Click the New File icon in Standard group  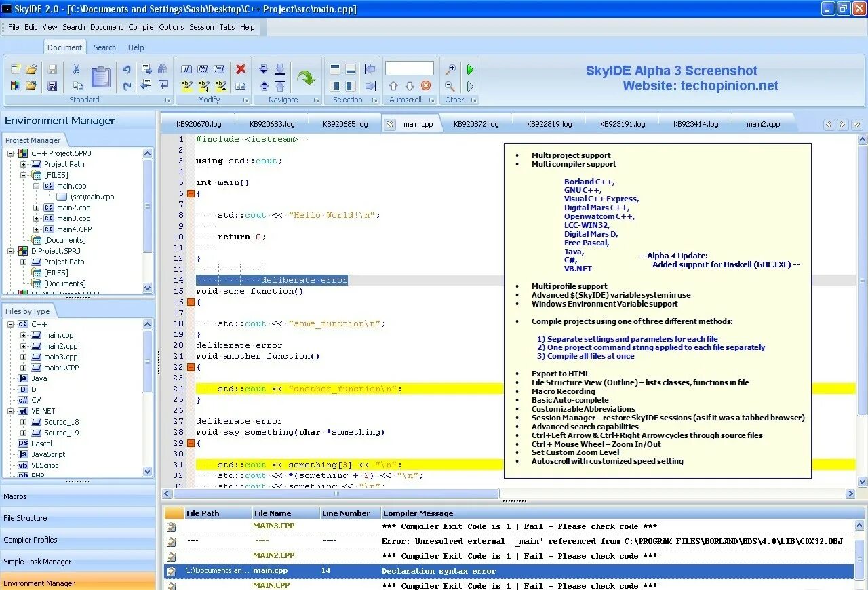pos(16,69)
